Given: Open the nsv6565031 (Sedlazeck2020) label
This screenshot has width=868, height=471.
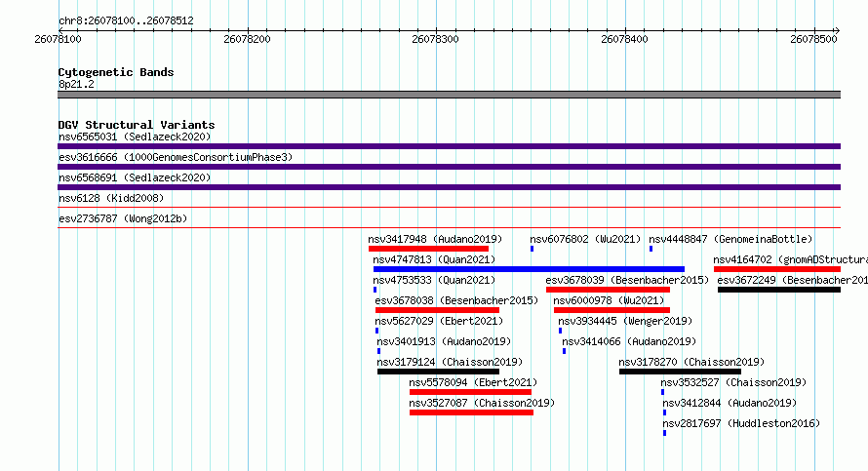Looking at the screenshot, I should coord(135,137).
